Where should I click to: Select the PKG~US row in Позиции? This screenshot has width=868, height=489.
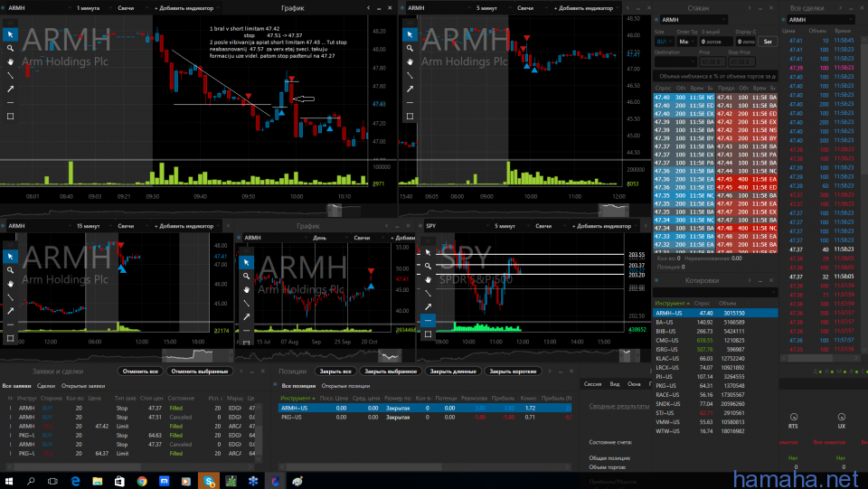425,417
